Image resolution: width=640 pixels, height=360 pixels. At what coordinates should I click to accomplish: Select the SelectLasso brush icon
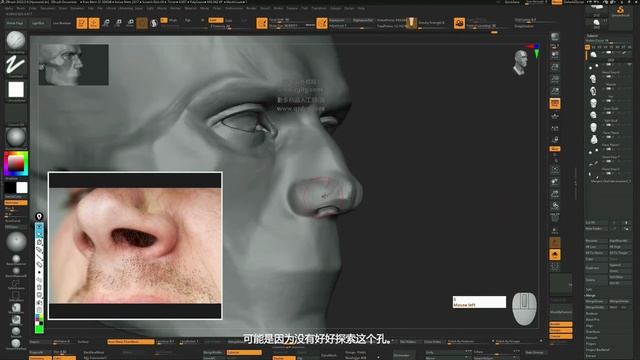click(16, 283)
